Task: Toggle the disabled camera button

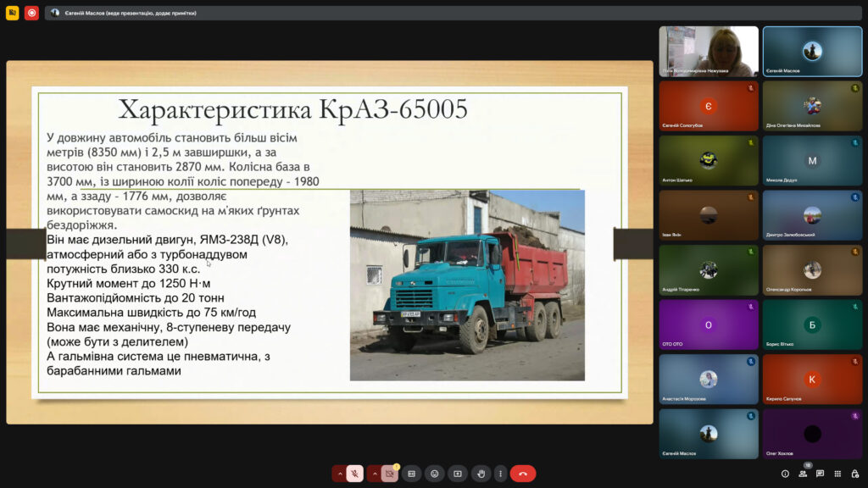Action: pos(390,474)
